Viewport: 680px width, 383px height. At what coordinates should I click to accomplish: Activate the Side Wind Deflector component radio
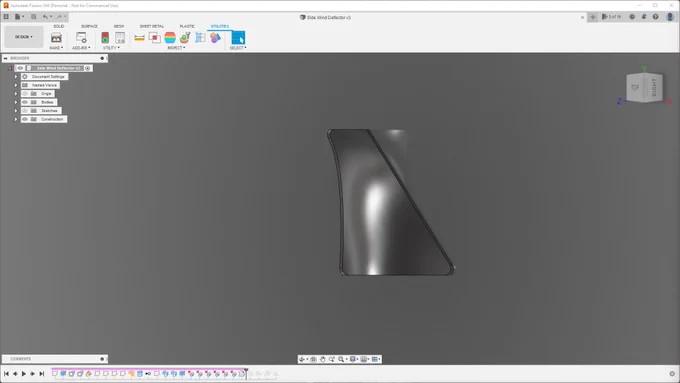coord(88,68)
